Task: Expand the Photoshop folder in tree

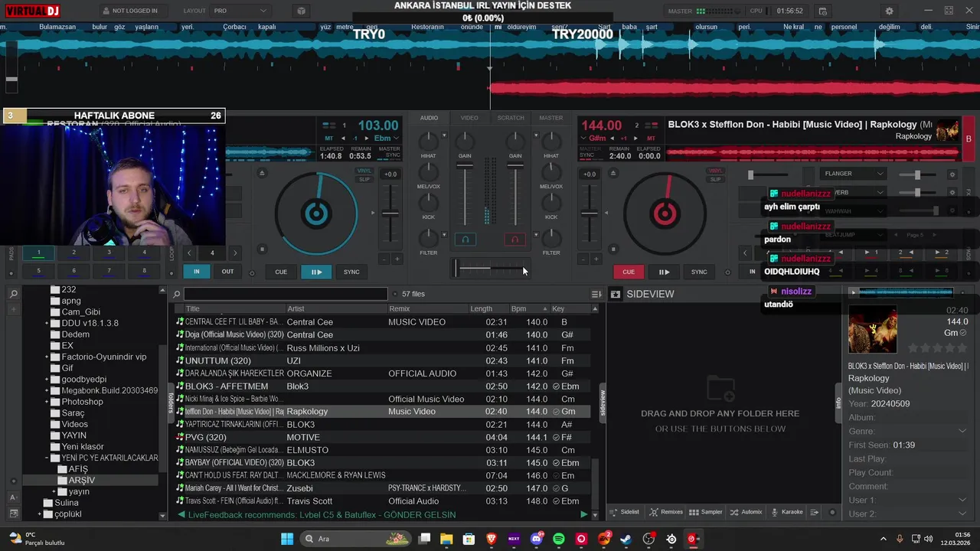Action: click(47, 402)
